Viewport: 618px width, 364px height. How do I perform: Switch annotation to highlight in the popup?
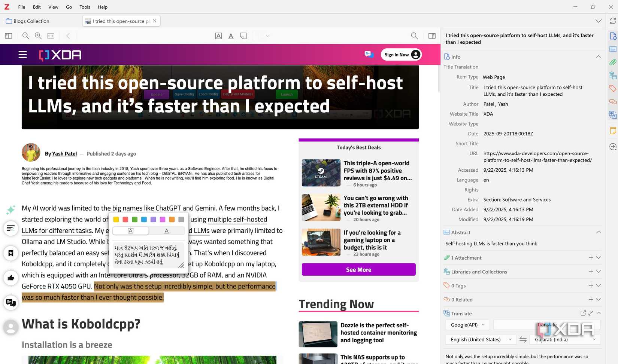point(130,231)
